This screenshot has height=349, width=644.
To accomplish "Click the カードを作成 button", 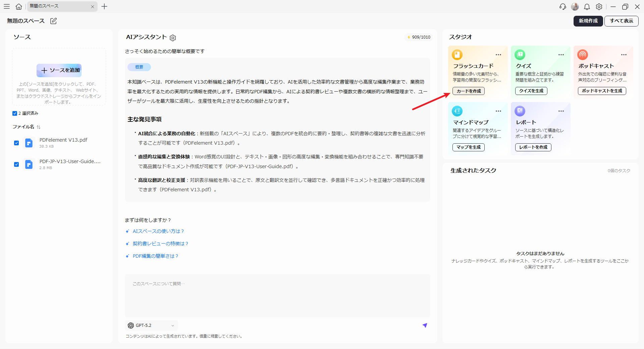I will (x=469, y=91).
